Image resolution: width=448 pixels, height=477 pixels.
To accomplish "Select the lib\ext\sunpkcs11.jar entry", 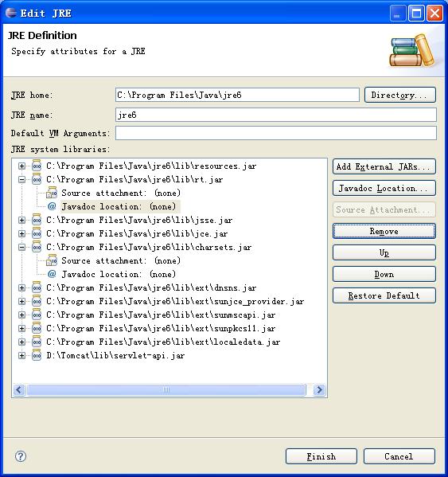I will point(161,328).
